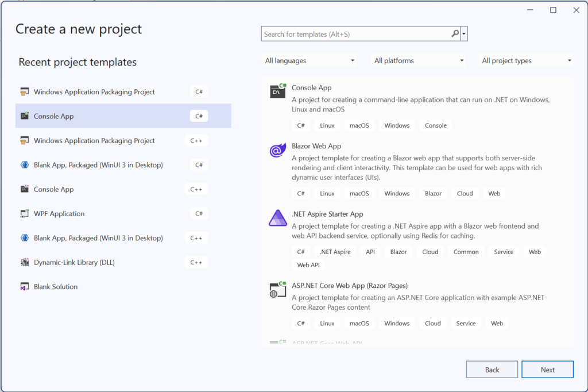Select Console App title in template results
Image resolution: width=588 pixels, height=392 pixels.
pos(312,87)
